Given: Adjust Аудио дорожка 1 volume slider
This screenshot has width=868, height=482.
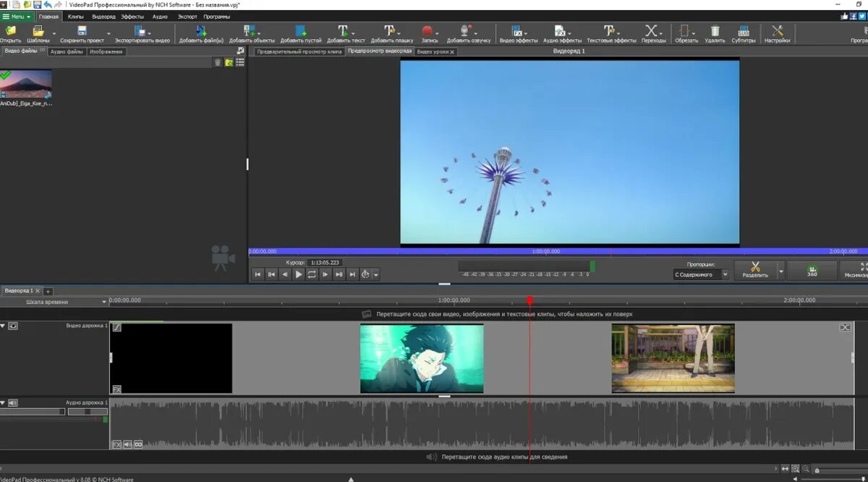Looking at the screenshot, I should click(33, 412).
